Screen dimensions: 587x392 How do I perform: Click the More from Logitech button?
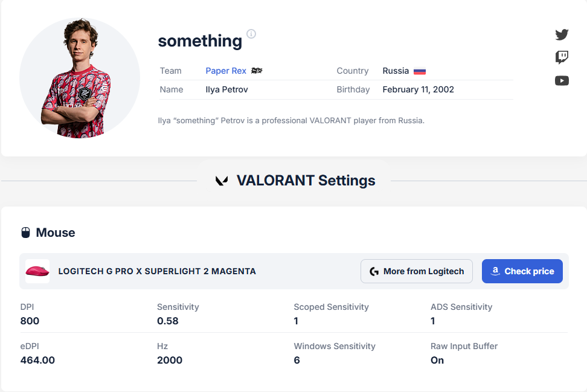coord(417,271)
